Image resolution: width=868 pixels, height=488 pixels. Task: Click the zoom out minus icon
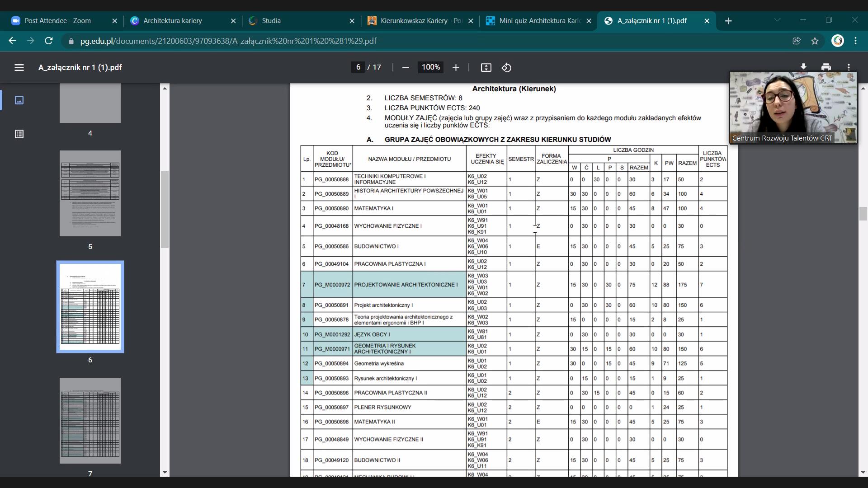click(406, 67)
